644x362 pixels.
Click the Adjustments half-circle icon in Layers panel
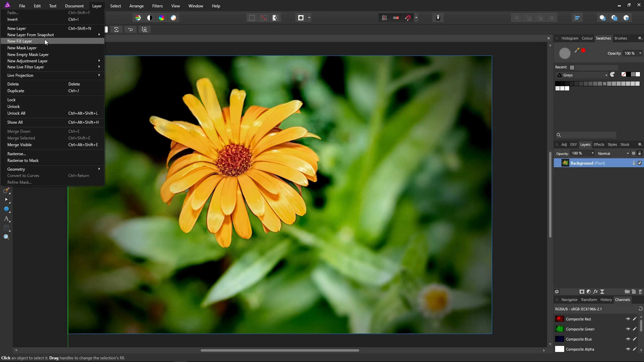click(589, 292)
